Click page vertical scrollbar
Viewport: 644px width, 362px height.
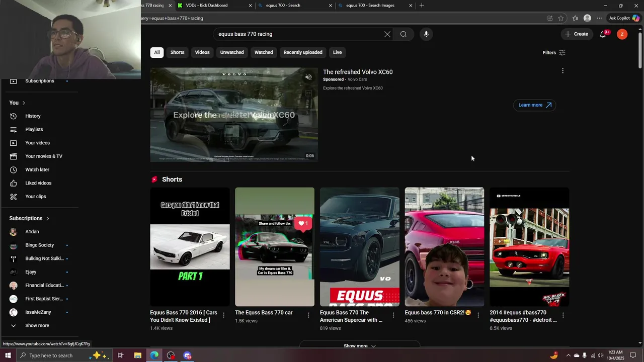click(x=640, y=50)
